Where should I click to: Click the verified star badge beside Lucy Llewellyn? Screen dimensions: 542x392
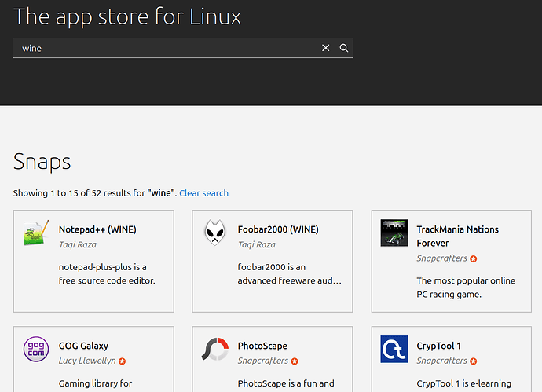tap(122, 361)
